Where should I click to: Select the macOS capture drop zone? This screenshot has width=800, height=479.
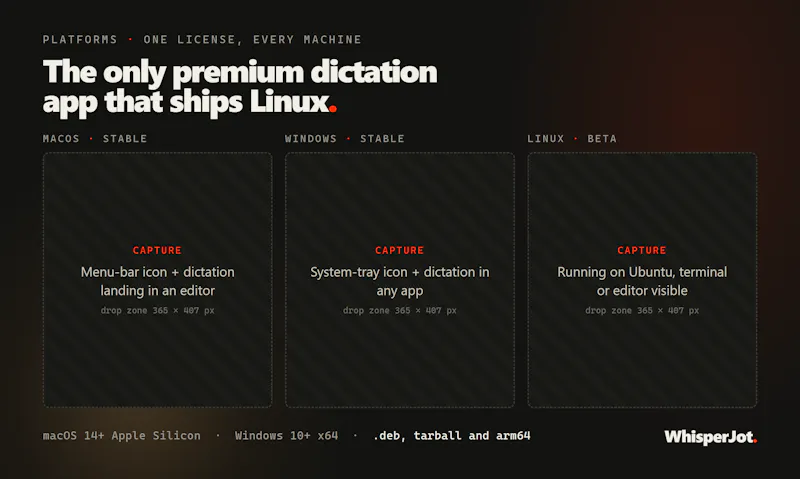pyautogui.click(x=158, y=280)
